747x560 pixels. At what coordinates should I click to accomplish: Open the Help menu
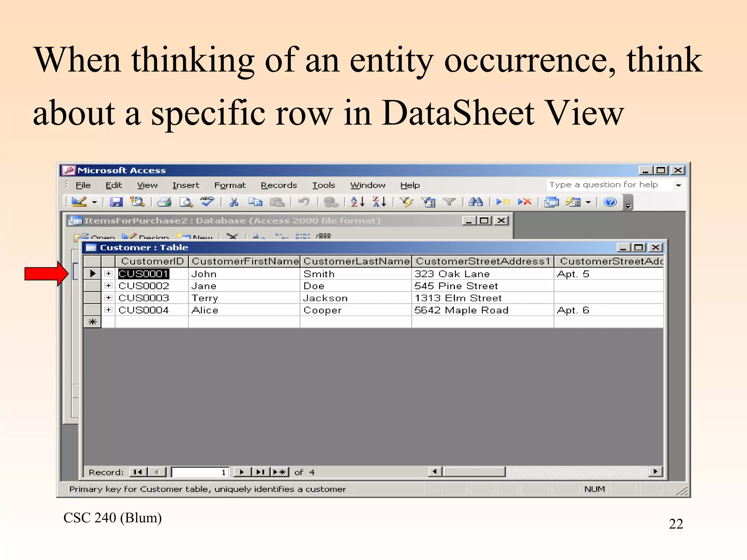point(410,185)
